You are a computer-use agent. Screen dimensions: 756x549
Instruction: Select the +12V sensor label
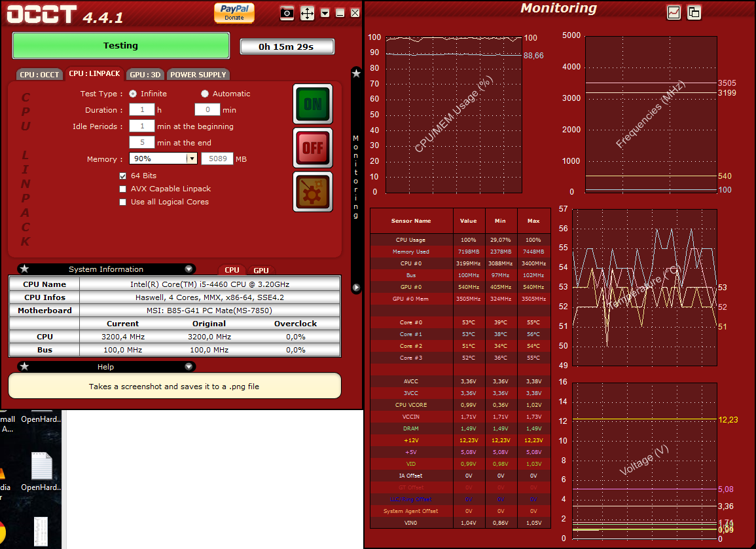411,440
